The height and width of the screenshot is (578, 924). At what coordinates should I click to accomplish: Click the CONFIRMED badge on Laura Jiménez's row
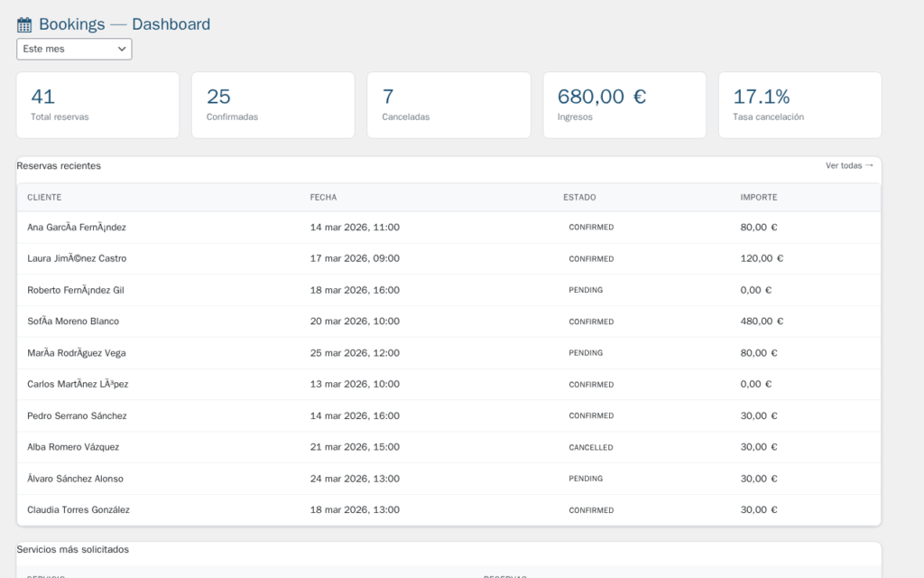click(591, 258)
